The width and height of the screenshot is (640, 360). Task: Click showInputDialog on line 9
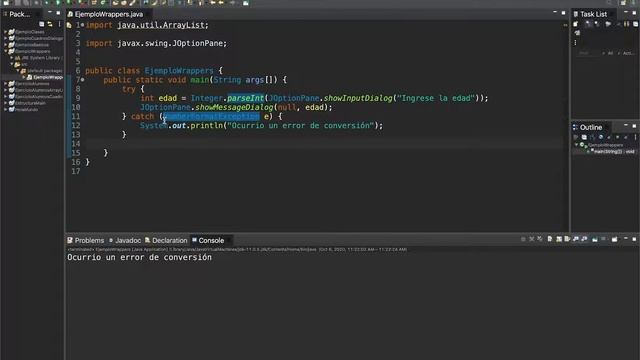(x=358, y=98)
